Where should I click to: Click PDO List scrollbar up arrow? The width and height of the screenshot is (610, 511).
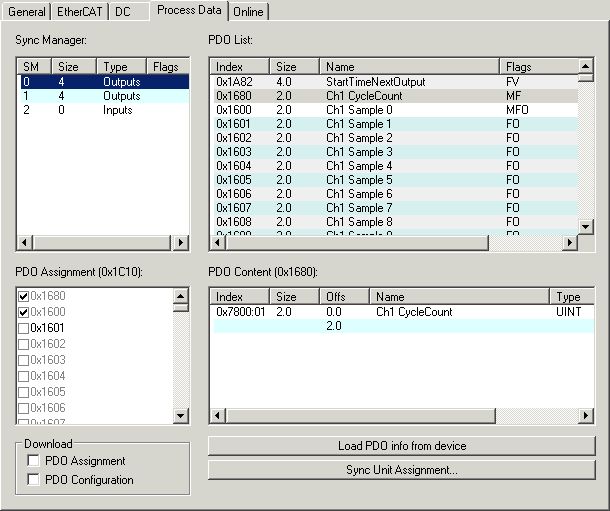point(585,66)
